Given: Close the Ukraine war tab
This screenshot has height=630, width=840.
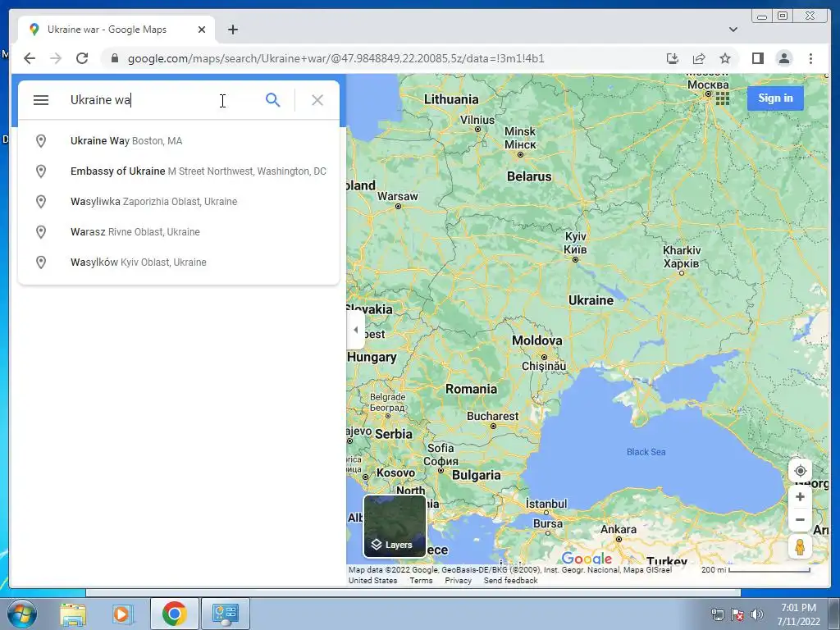Looking at the screenshot, I should click(x=202, y=30).
